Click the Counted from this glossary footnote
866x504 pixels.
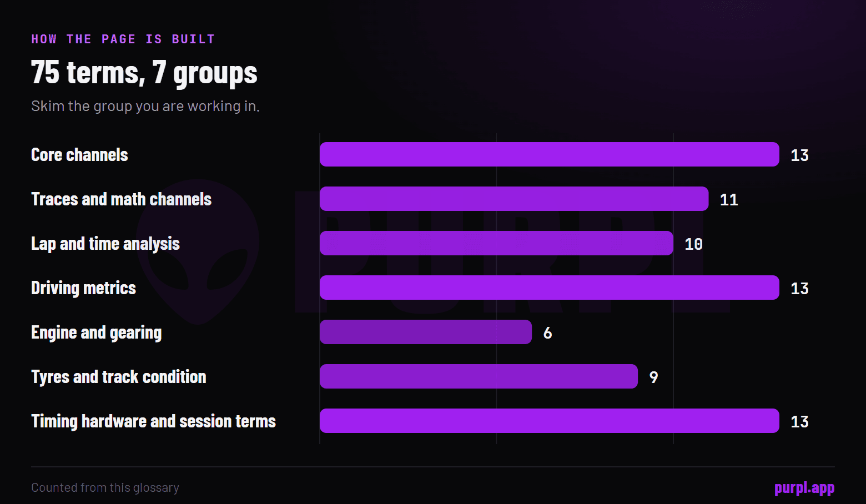click(x=105, y=487)
